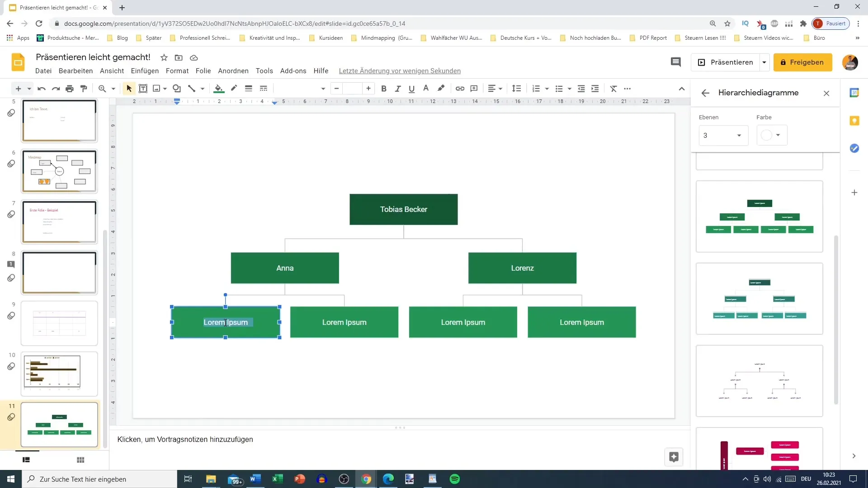Open Spotify from the taskbar

tap(455, 479)
